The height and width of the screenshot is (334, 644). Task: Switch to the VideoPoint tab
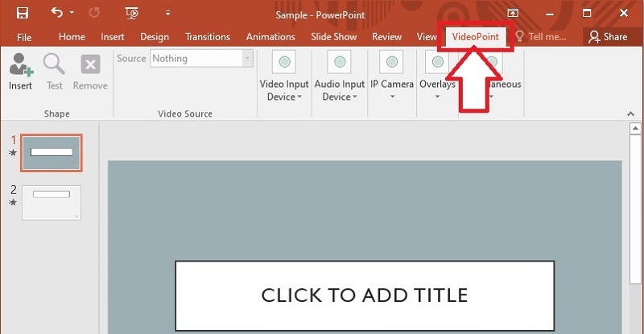(475, 37)
